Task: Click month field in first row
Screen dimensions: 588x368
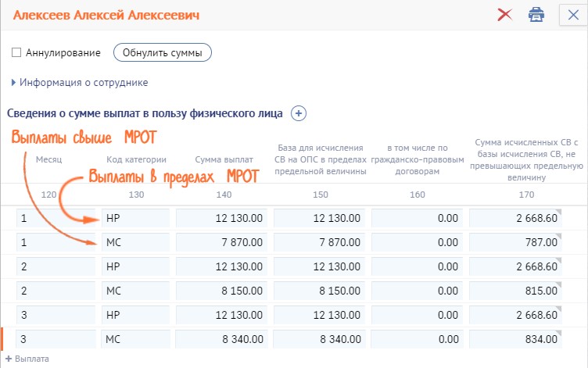Action: 53,219
